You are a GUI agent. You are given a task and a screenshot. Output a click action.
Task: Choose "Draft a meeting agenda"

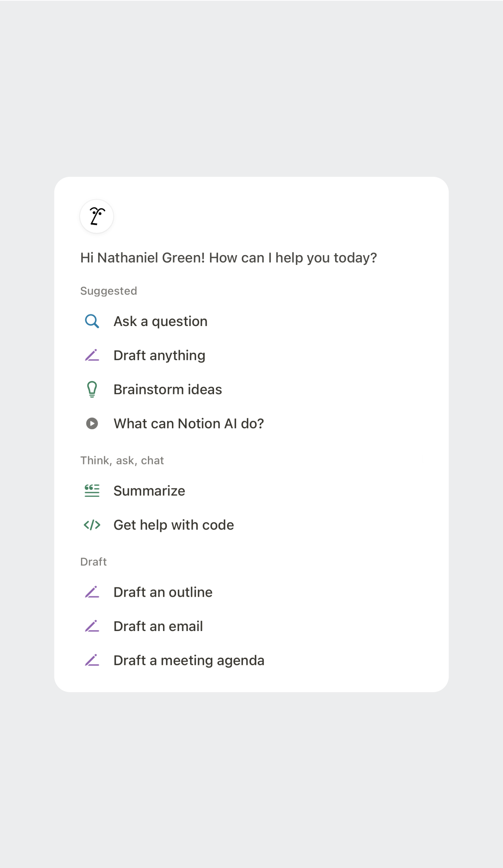[x=189, y=660]
